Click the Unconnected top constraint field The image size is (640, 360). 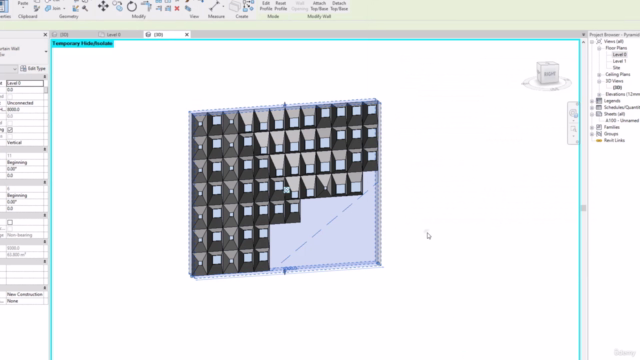[24, 103]
